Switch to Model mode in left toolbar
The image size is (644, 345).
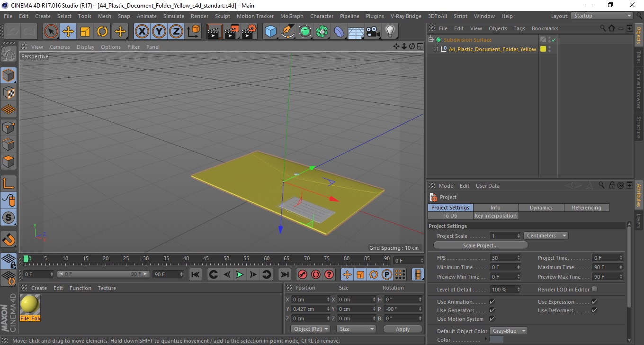9,75
